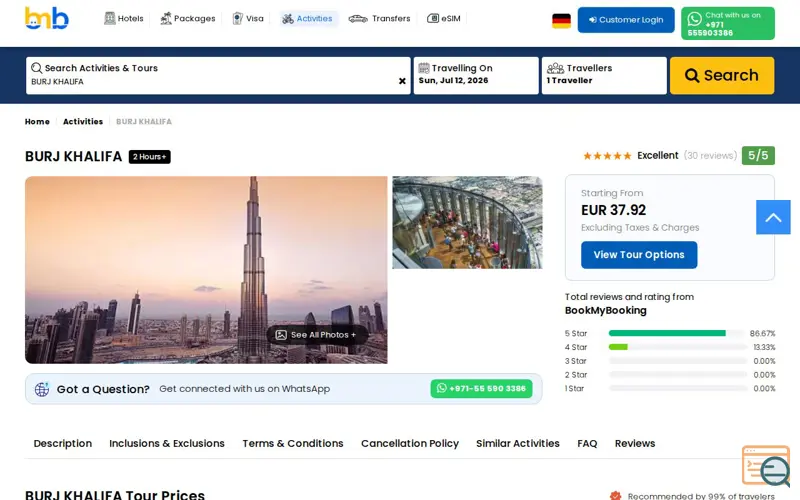The image size is (800, 500).
Task: Click the Search Activities & Tours field
Action: pos(218,76)
